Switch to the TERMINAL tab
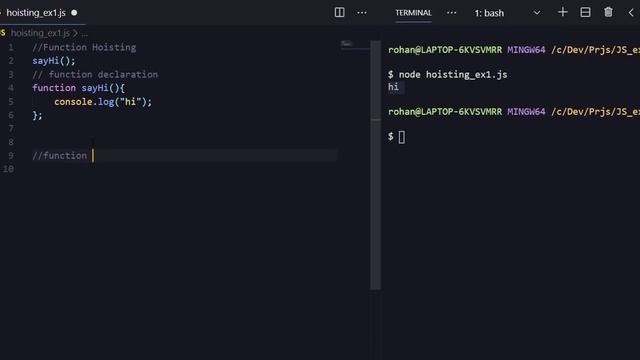 click(413, 13)
